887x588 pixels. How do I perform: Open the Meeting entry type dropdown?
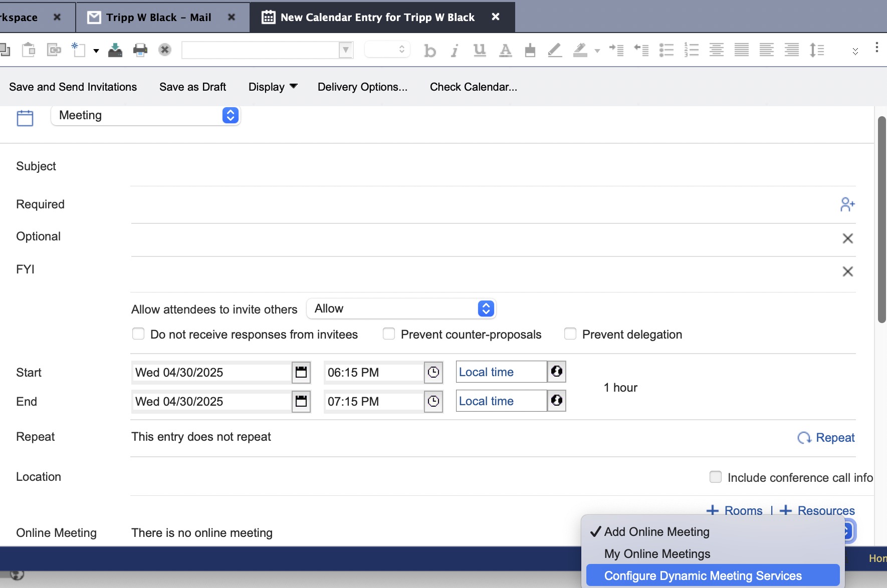coord(230,115)
